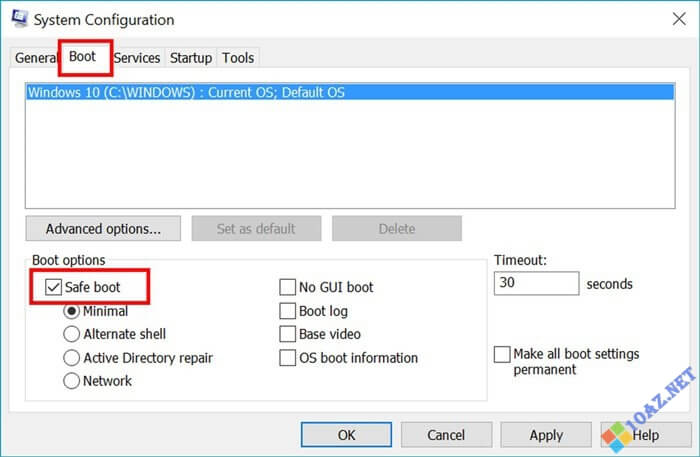700x457 pixels.
Task: Enable the No GUI boot checkbox
Action: [x=288, y=287]
